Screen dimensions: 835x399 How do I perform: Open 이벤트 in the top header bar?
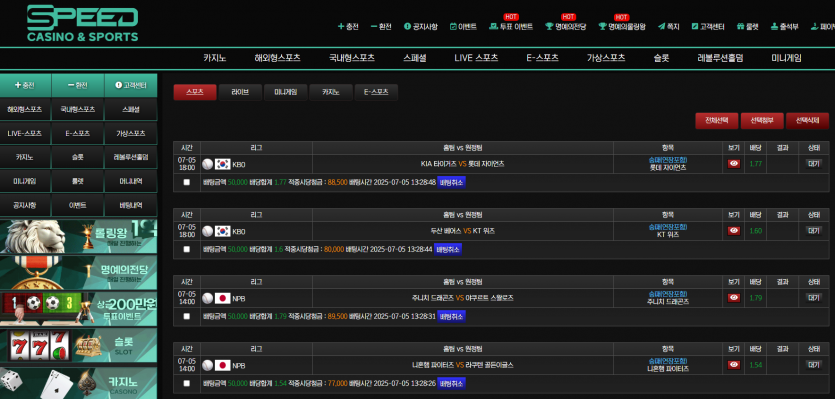tap(463, 26)
